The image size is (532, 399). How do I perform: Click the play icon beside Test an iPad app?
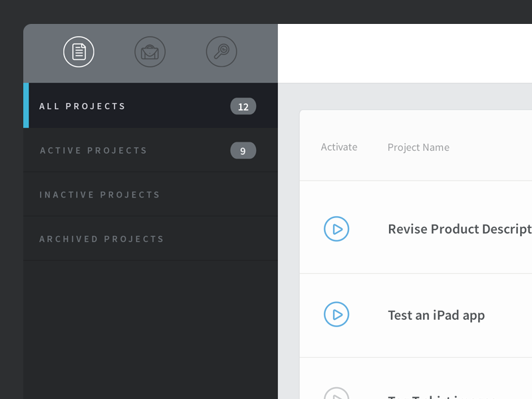336,315
